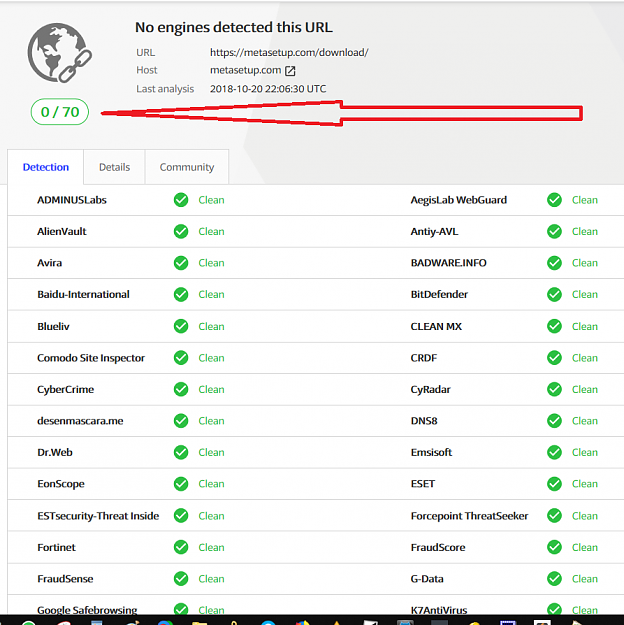Screen dimensions: 624x625
Task: Click the 0 / 70 detection score badge
Action: click(60, 112)
